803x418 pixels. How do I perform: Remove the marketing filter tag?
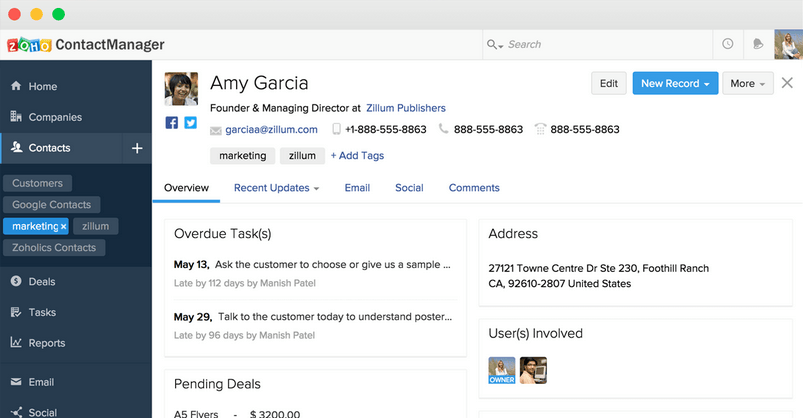point(64,227)
